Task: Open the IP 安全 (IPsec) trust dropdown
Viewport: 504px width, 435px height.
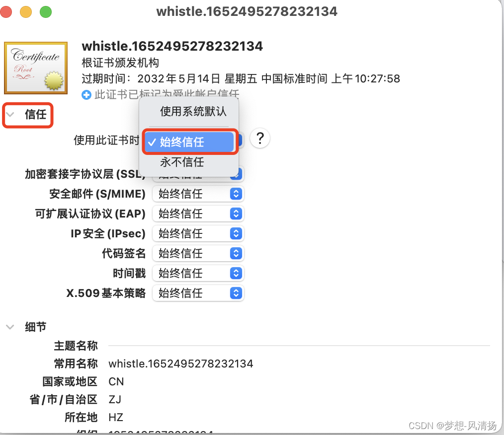Action: coord(198,234)
